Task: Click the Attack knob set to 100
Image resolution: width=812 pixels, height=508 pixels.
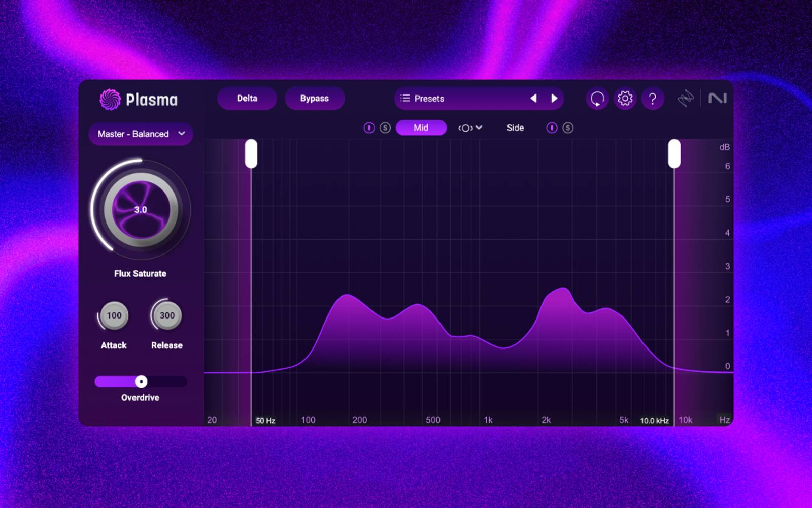Action: 114,315
